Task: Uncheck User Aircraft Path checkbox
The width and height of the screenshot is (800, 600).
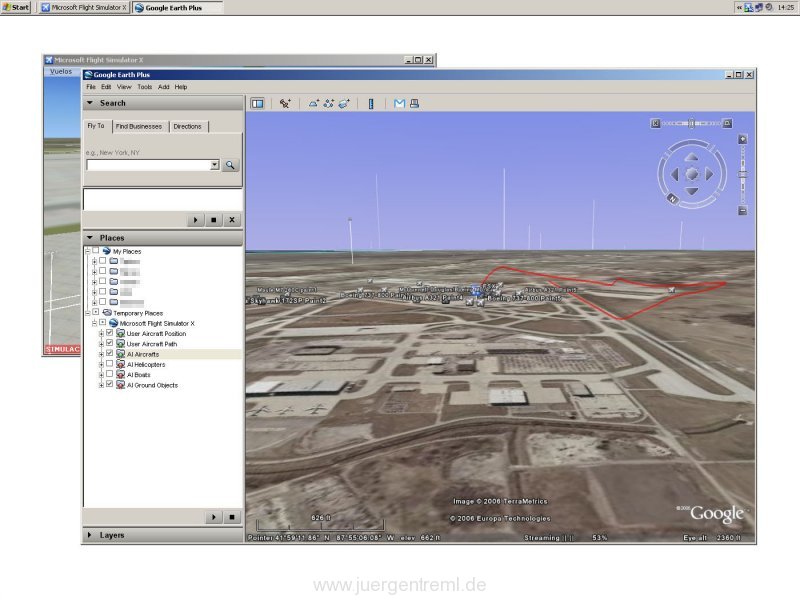Action: tap(109, 343)
